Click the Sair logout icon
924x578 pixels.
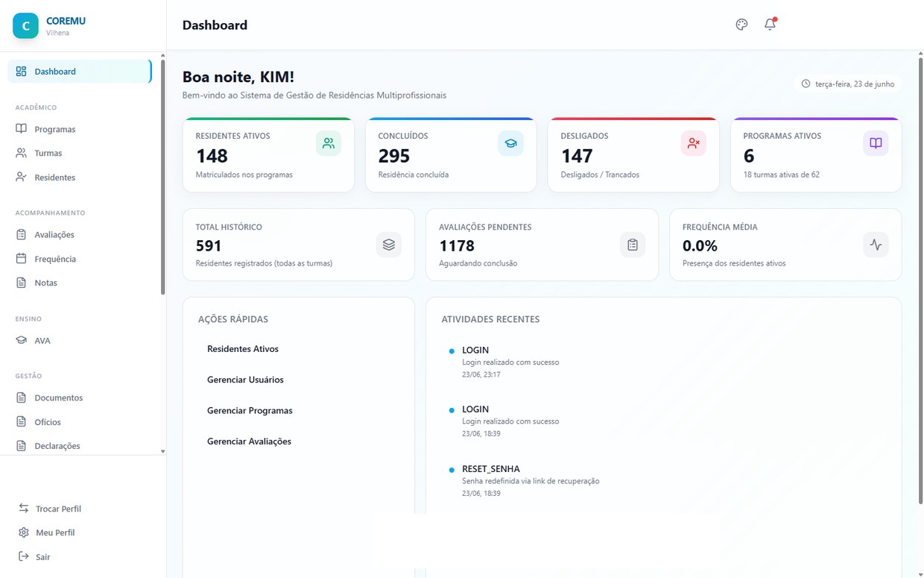(x=24, y=556)
